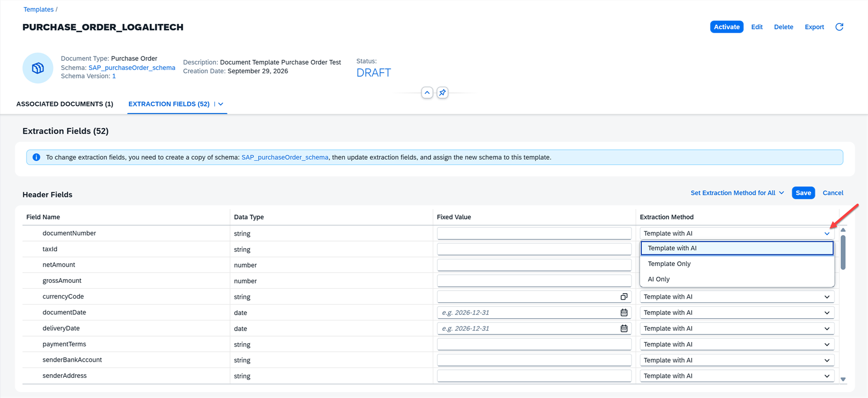Focus the Fixed Value field for grossAmount
The width and height of the screenshot is (868, 398).
click(534, 281)
